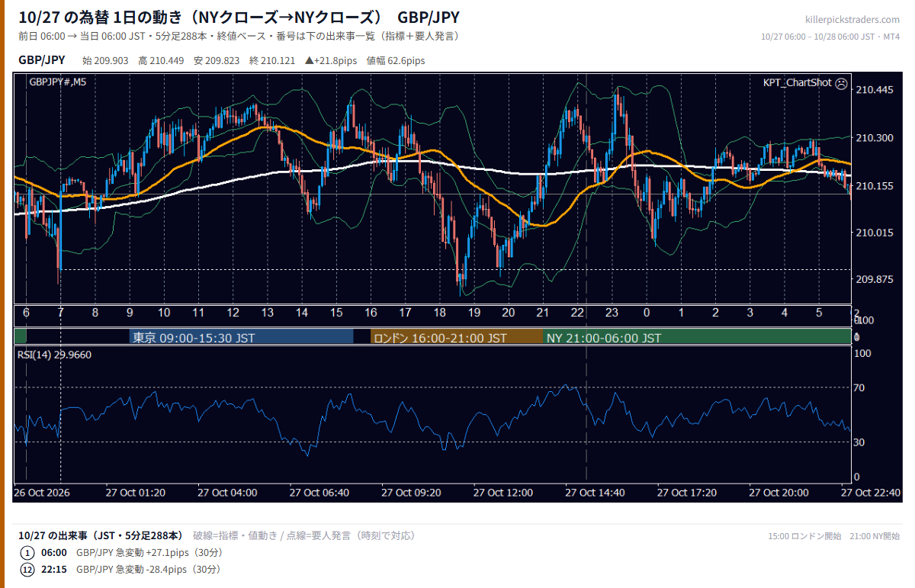The width and height of the screenshot is (915, 588).
Task: Click hour label 21 on the time axis
Action: click(543, 313)
